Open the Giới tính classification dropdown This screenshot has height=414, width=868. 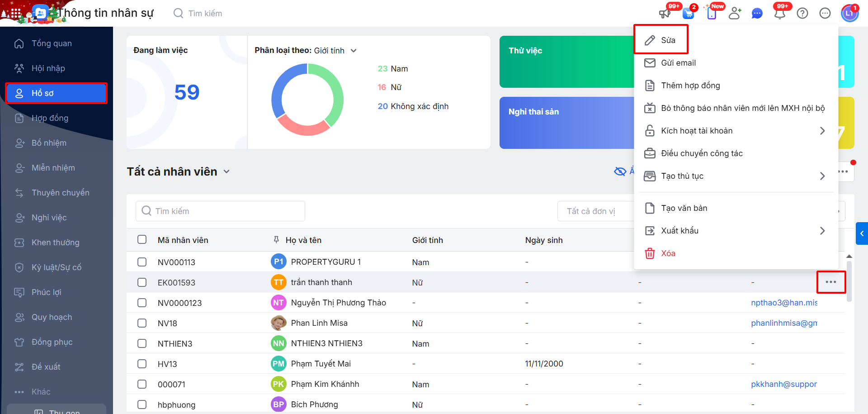(x=354, y=51)
